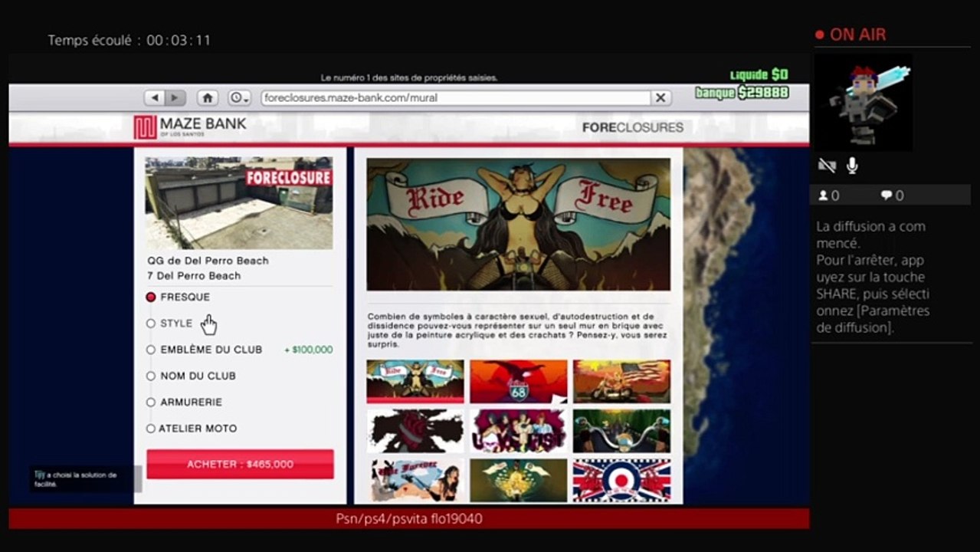Choose the dark green emblem mural thumbnail

pyautogui.click(x=519, y=480)
